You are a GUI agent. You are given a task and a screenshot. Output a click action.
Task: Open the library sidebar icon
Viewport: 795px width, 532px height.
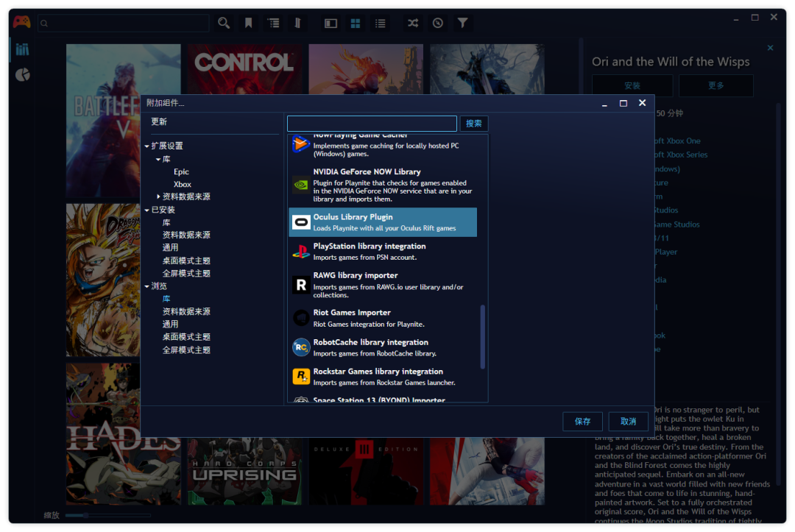point(22,49)
